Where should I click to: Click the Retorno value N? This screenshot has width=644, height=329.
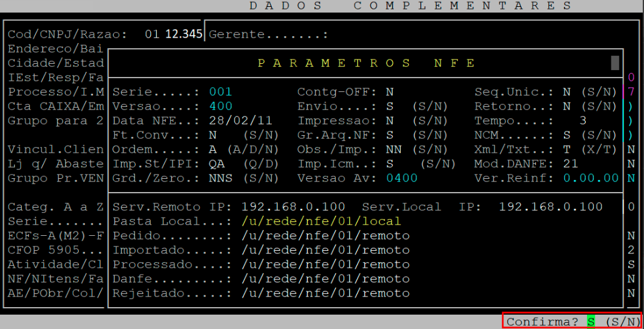pyautogui.click(x=567, y=106)
